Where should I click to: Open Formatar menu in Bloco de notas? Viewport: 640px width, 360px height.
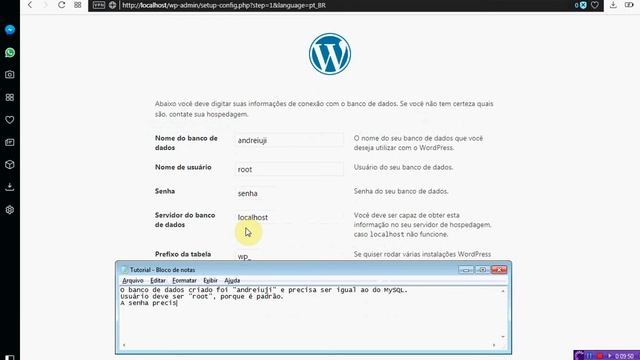(184, 280)
